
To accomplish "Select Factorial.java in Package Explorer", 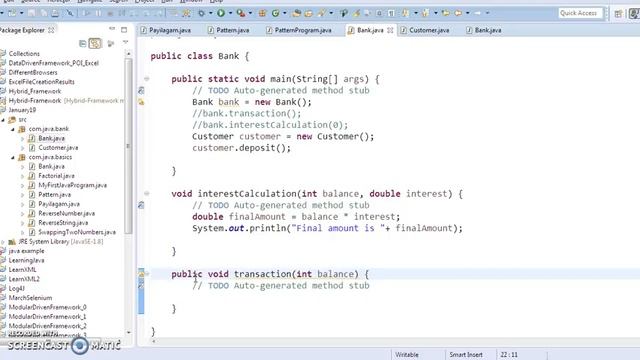I will (x=56, y=176).
